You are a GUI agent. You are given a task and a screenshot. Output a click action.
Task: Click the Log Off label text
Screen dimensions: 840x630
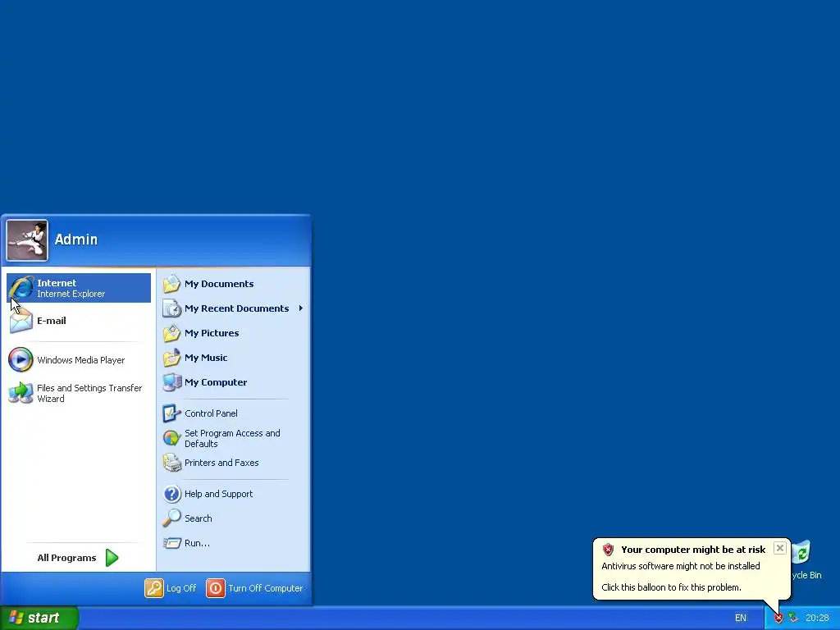pyautogui.click(x=181, y=588)
